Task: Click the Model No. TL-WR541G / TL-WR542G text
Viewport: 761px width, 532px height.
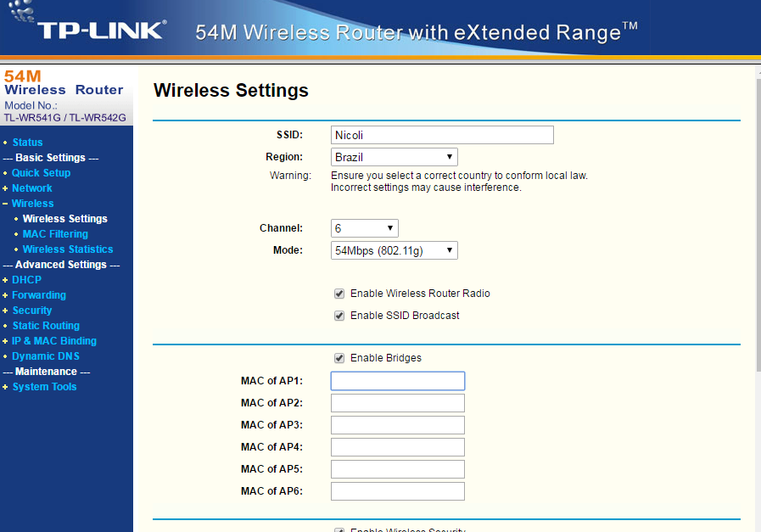Action: (x=65, y=112)
